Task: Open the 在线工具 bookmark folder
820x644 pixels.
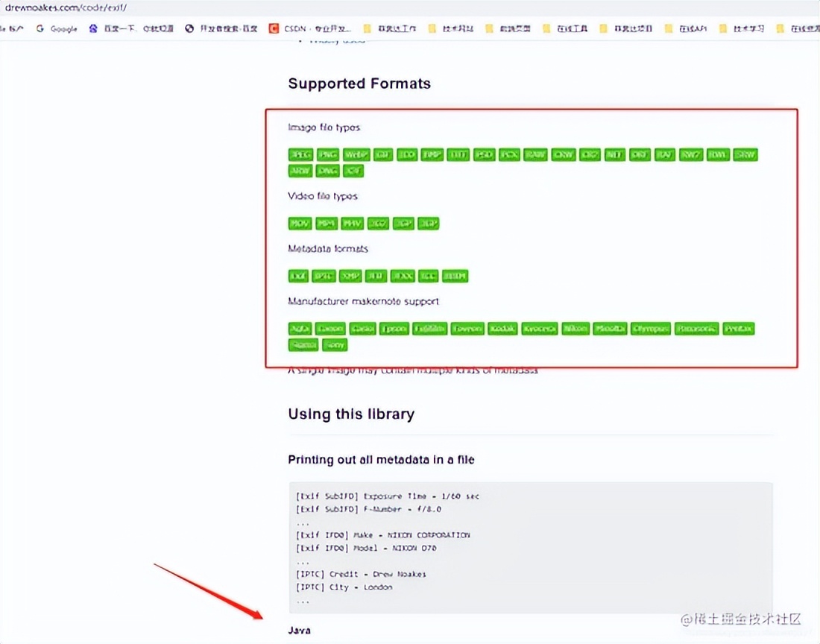Action: 565,29
